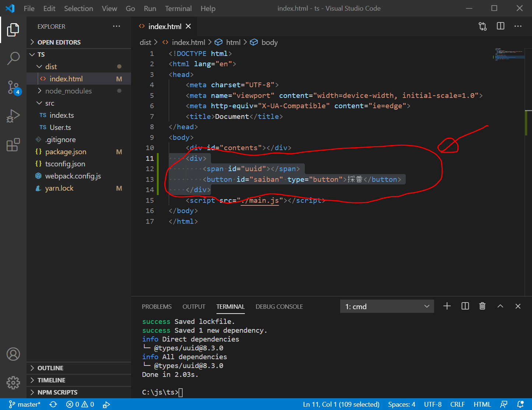Open Source Control view with 4 changes
Image resolution: width=532 pixels, height=410 pixels.
point(14,88)
